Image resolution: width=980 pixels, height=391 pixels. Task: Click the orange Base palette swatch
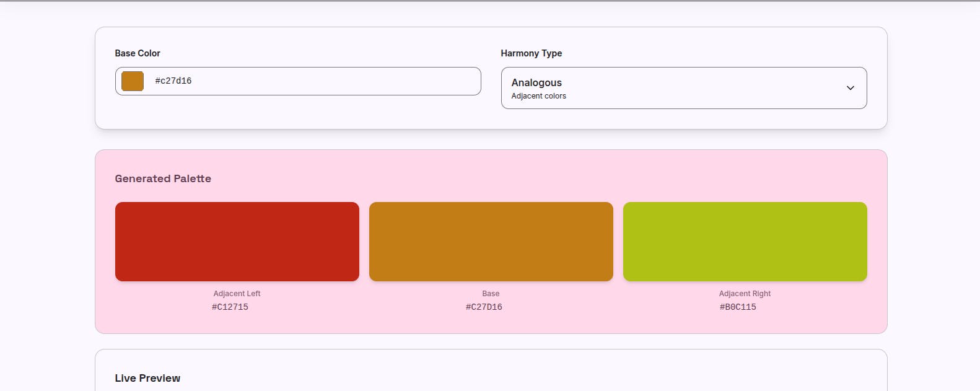click(491, 242)
